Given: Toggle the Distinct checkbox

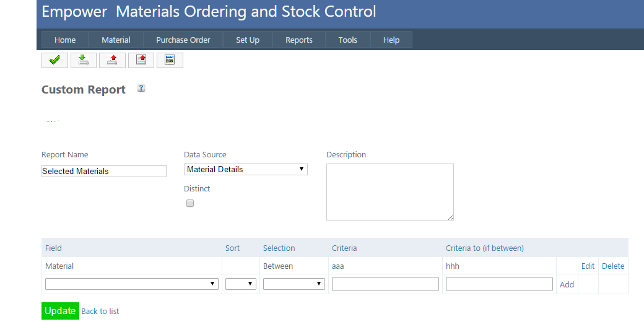Looking at the screenshot, I should point(190,203).
